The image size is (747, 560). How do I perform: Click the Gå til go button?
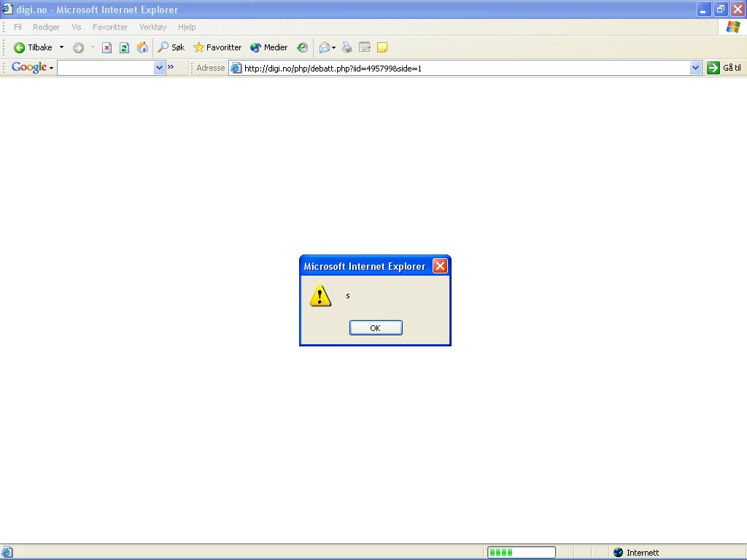click(x=724, y=68)
